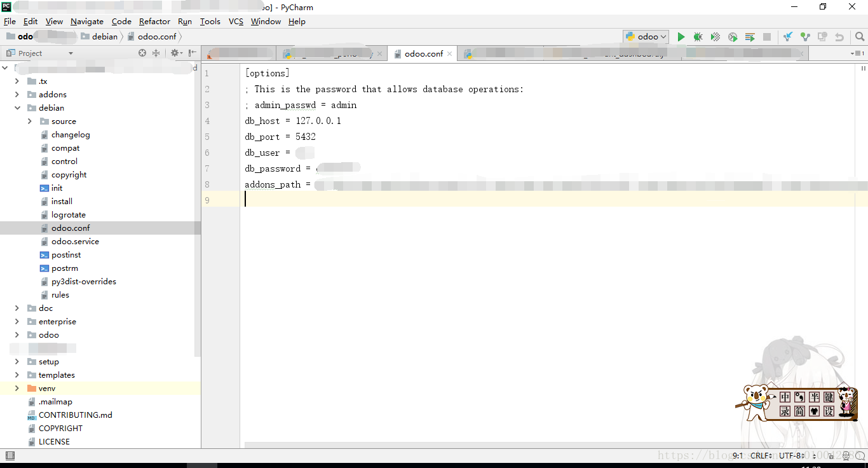
Task: Click the tool windows toggle icon in status bar
Action: tap(10, 455)
